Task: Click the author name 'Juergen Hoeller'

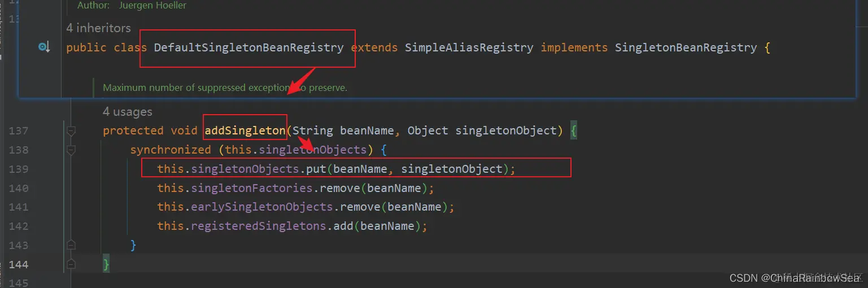Action: tap(152, 5)
